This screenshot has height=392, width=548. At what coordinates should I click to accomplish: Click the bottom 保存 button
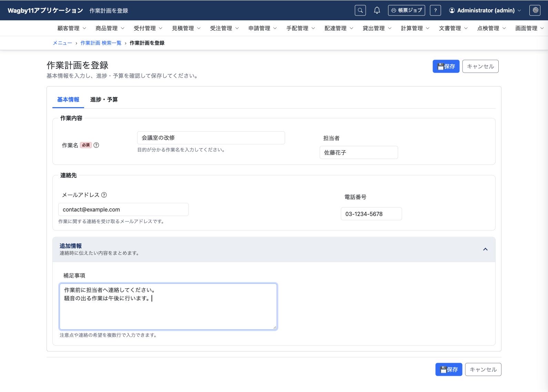point(449,370)
